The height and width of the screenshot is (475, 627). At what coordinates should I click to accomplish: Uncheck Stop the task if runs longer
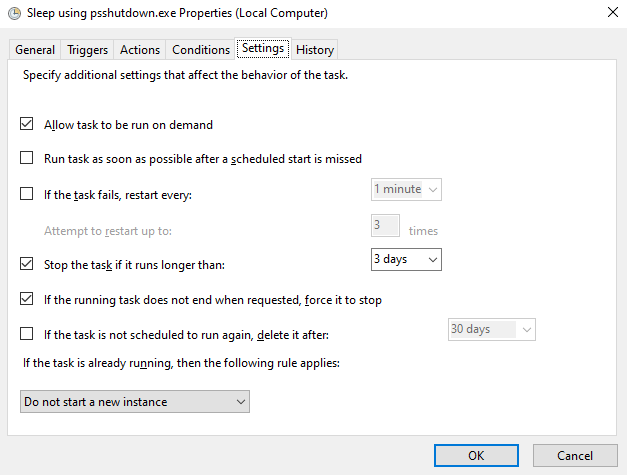[27, 265]
